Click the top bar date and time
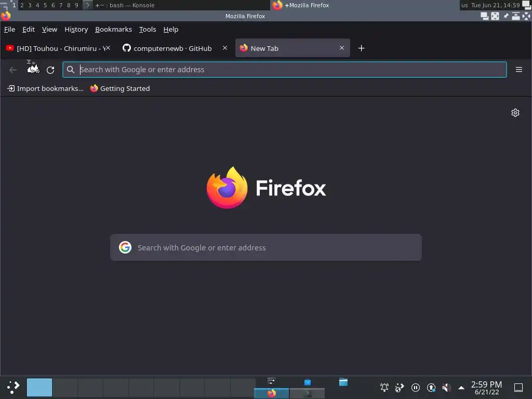Screen dimensions: 532x399 tap(495, 5)
